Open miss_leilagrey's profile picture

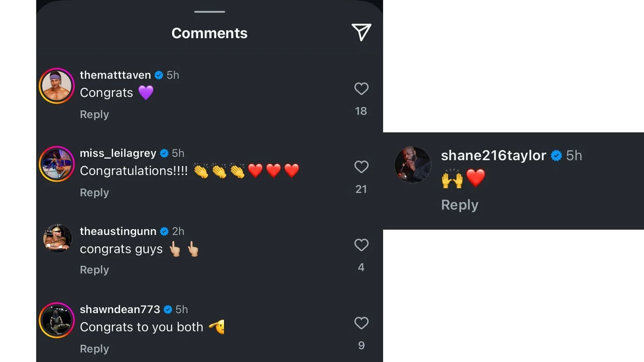[57, 164]
